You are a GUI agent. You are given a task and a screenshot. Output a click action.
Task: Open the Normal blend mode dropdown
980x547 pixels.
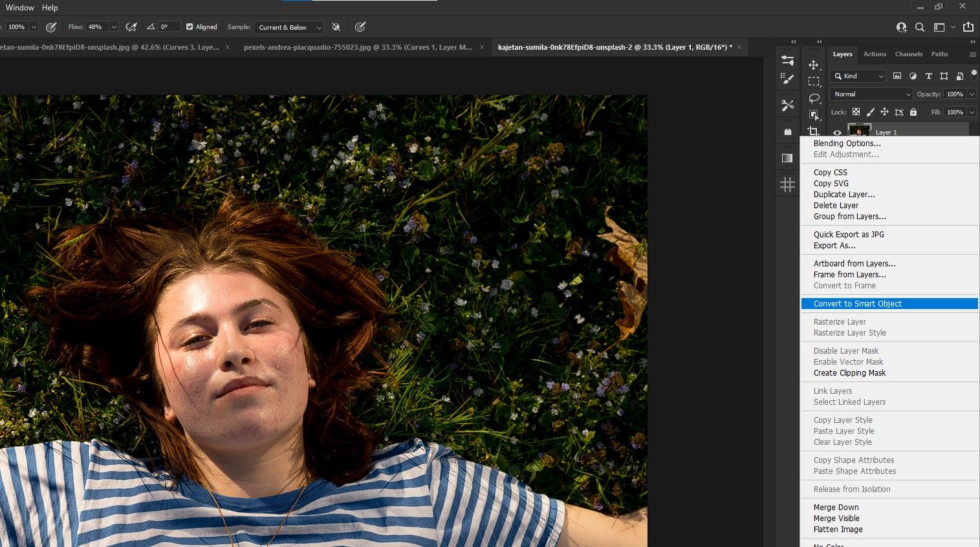pos(870,94)
